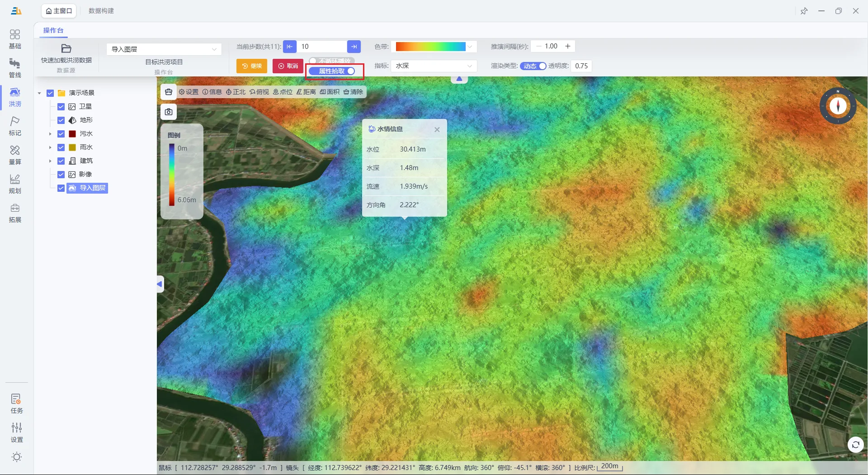
Task: Open the map toolbox icon
Action: (x=169, y=92)
